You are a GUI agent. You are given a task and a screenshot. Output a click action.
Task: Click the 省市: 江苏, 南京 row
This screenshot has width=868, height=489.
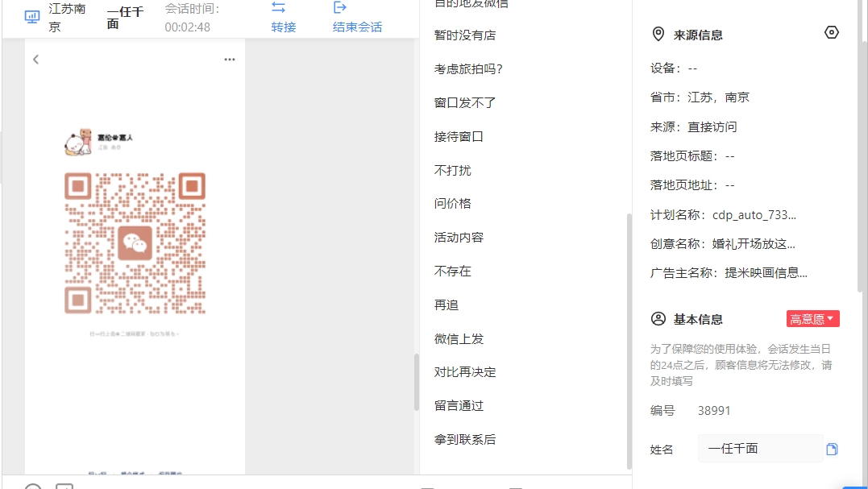[x=700, y=97]
